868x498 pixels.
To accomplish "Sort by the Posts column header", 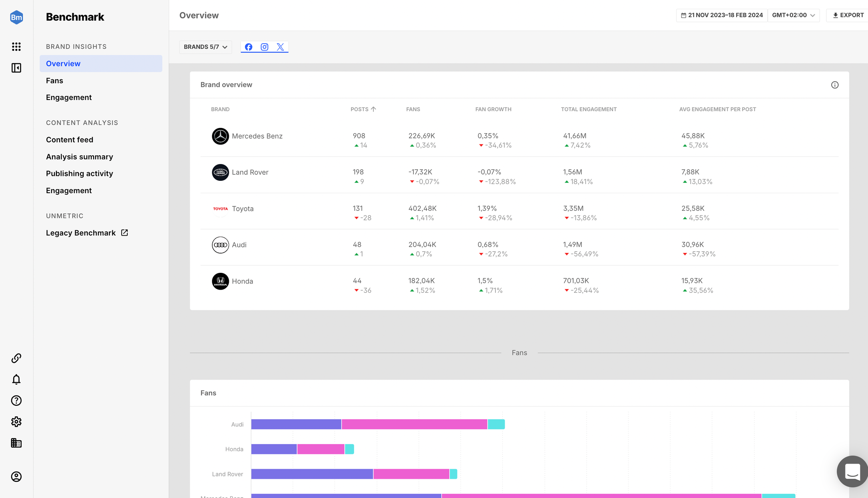I will click(363, 109).
